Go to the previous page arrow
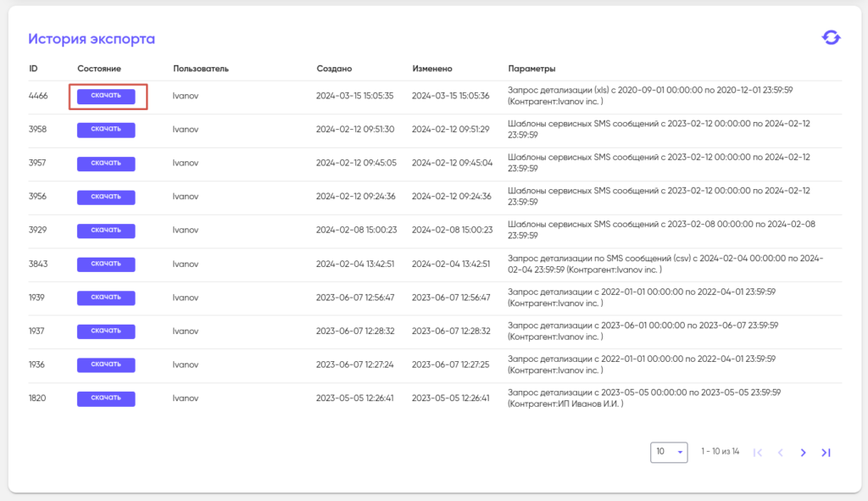Screen dimensions: 868x501 click(781, 453)
